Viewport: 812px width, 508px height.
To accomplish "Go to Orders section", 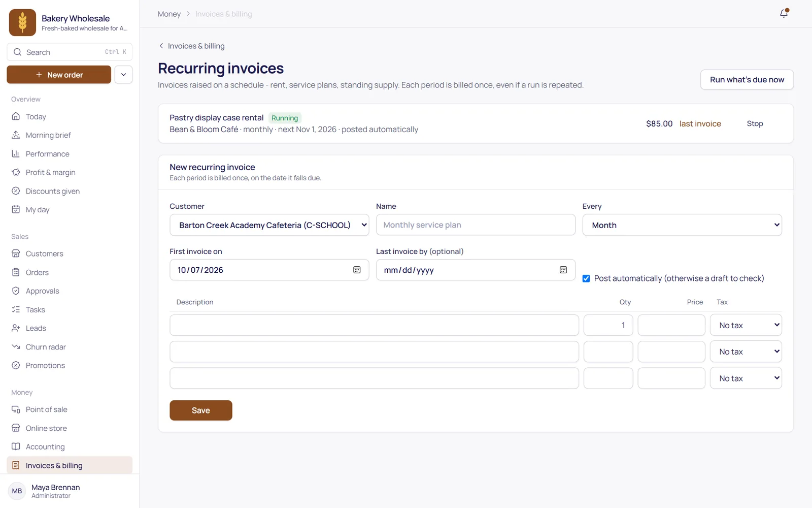I will (x=70, y=272).
